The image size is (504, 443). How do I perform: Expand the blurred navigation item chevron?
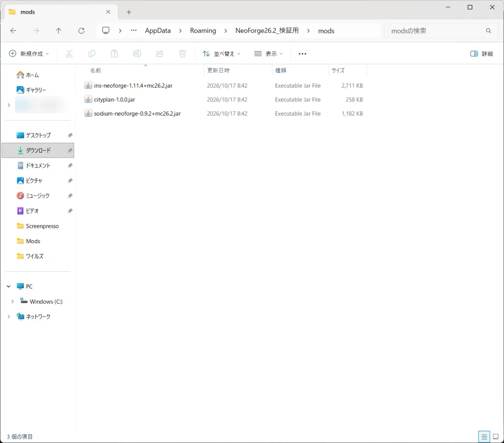point(9,105)
